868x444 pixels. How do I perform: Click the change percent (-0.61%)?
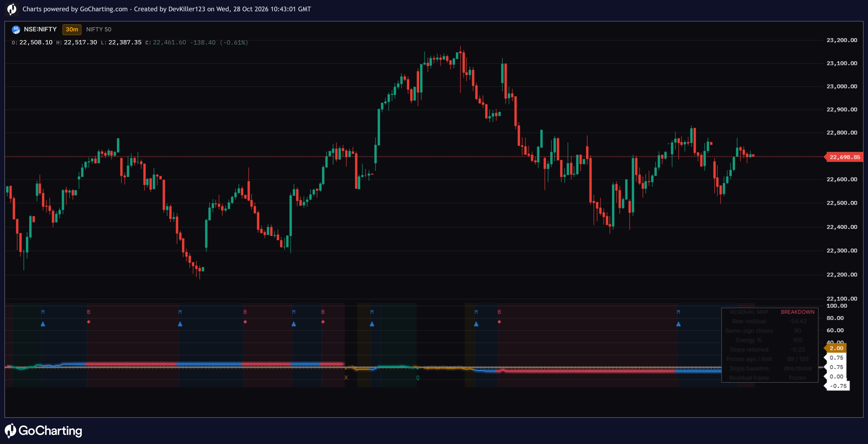(x=234, y=42)
